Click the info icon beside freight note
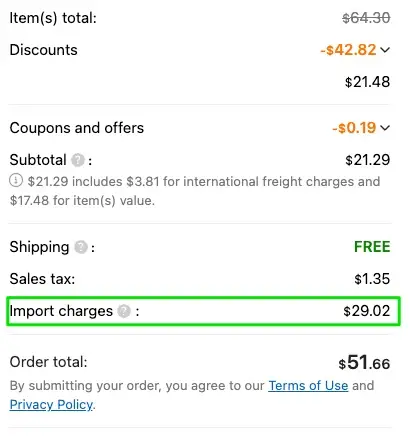Viewport: 418px width, 436px height. pyautogui.click(x=16, y=181)
